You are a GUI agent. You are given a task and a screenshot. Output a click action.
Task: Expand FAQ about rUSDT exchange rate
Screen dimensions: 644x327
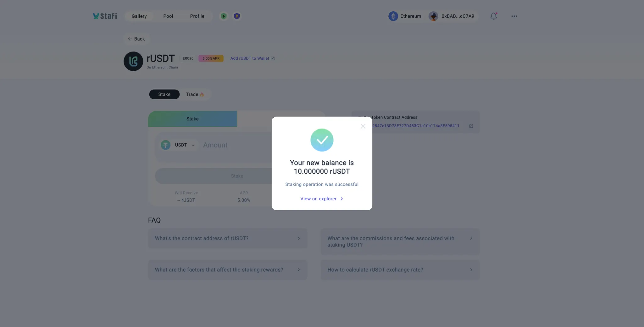tap(400, 270)
